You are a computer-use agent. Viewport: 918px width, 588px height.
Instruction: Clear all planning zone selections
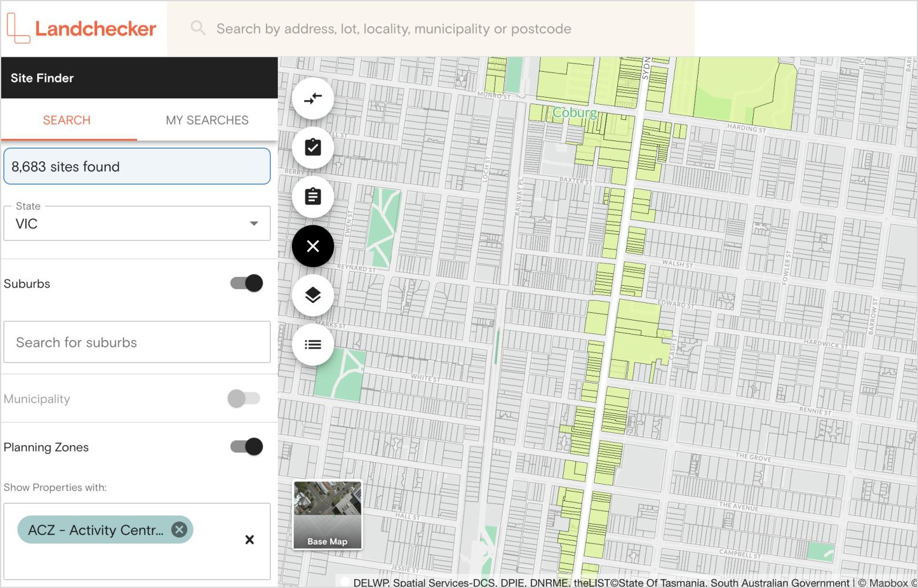[250, 540]
